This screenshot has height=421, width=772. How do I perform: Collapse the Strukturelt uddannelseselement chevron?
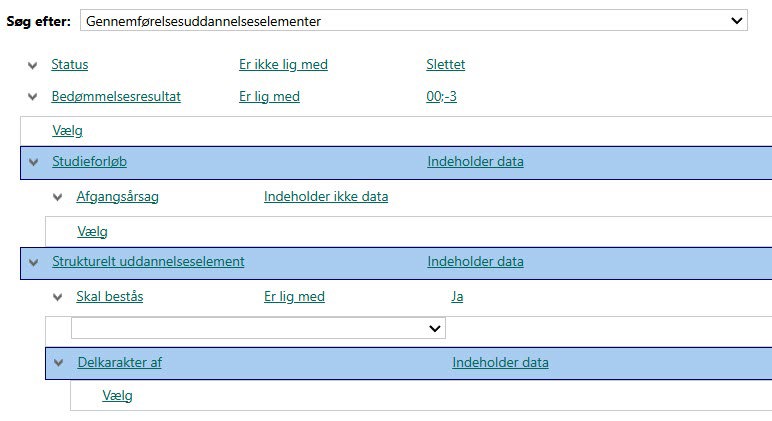[34, 262]
